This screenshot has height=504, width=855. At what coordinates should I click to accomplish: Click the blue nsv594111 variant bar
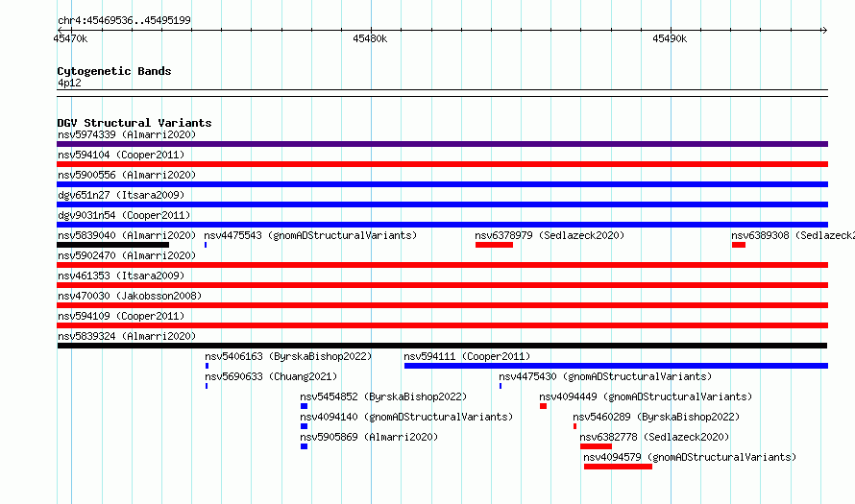pos(616,366)
